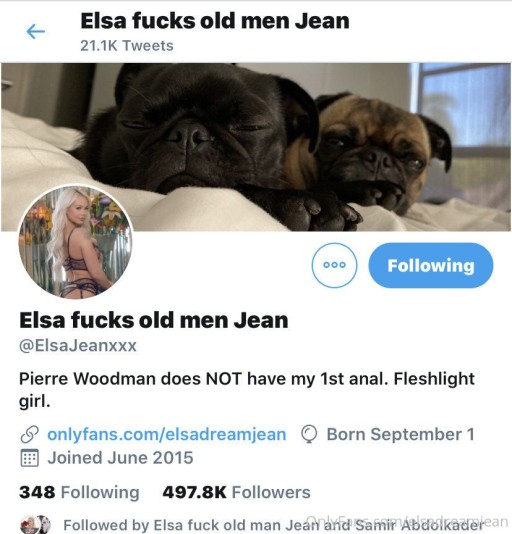Click the calendar joined icon
The height and width of the screenshot is (534, 512).
(x=30, y=458)
